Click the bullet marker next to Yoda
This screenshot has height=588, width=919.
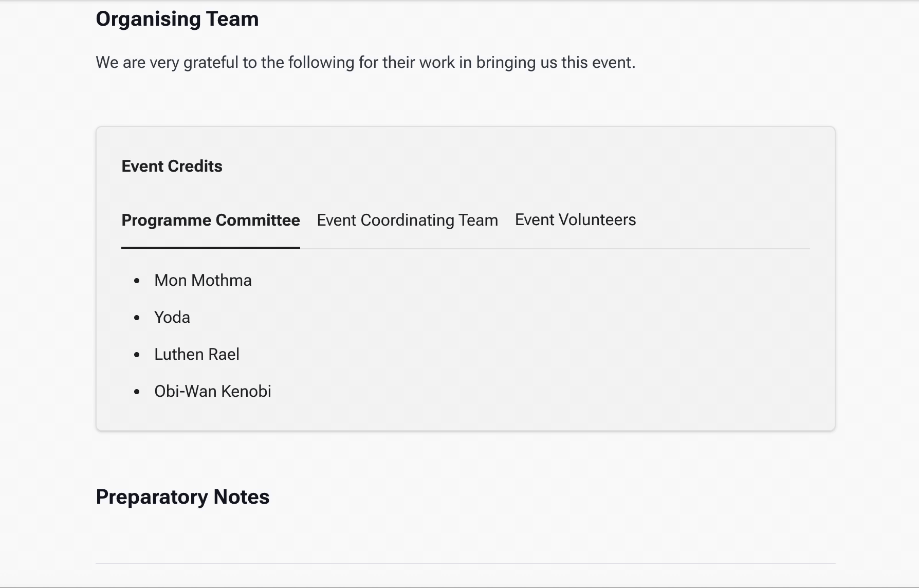coord(137,318)
